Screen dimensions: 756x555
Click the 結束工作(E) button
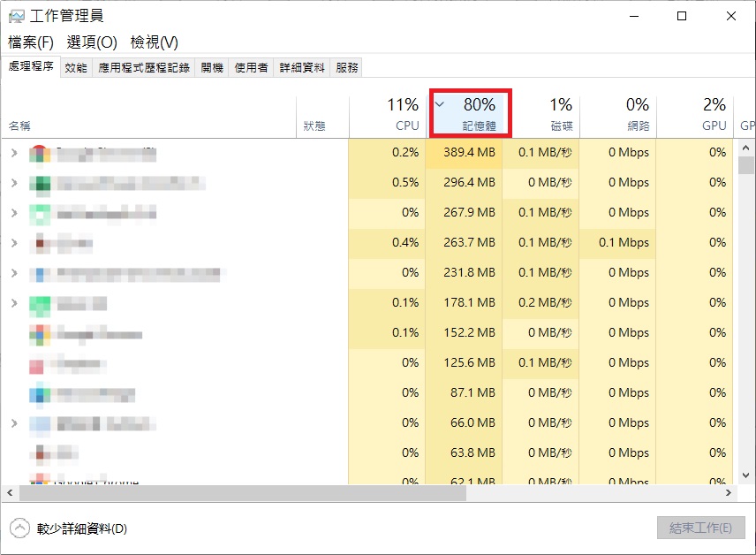tap(700, 528)
